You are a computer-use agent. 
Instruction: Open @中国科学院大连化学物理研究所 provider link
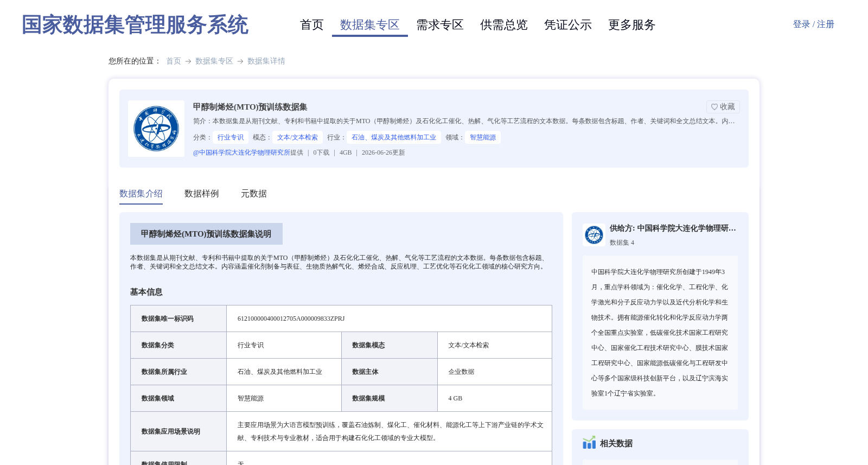click(242, 152)
